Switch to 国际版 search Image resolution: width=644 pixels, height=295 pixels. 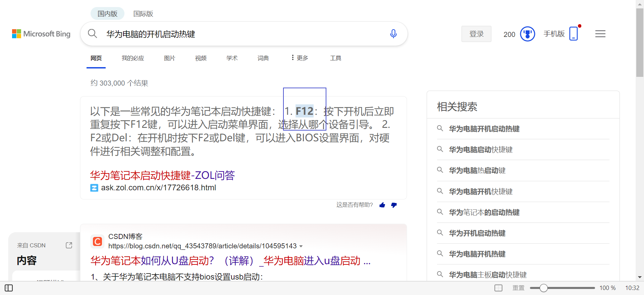pos(143,14)
